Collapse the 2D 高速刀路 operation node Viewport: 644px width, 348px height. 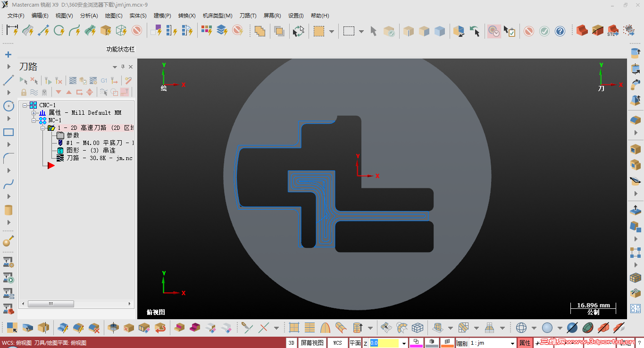pyautogui.click(x=42, y=128)
